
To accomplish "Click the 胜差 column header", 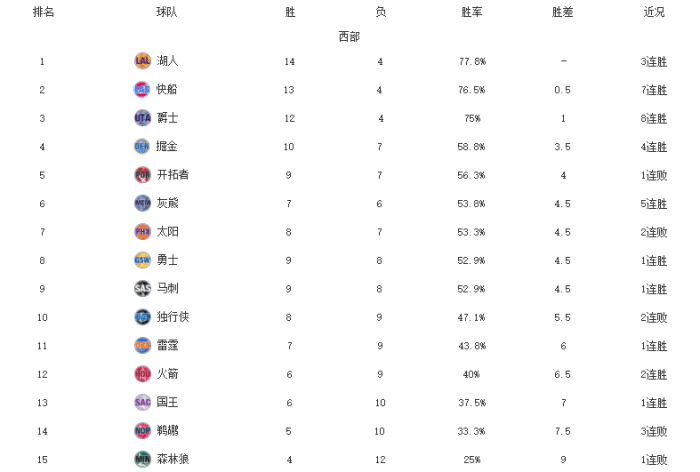I will (x=563, y=12).
